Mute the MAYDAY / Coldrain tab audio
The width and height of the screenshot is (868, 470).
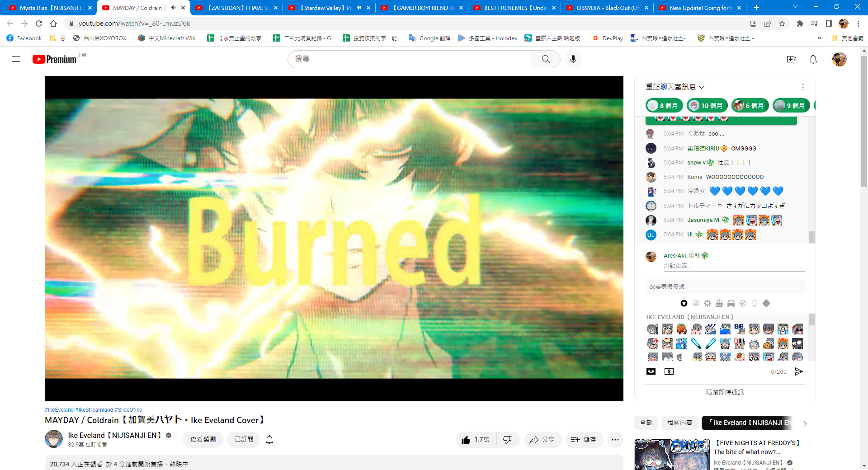tap(173, 8)
